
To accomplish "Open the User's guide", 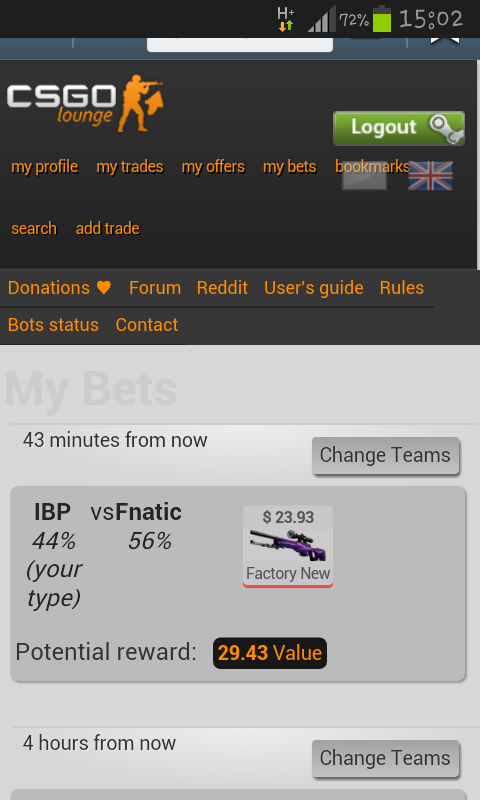I will point(314,288).
